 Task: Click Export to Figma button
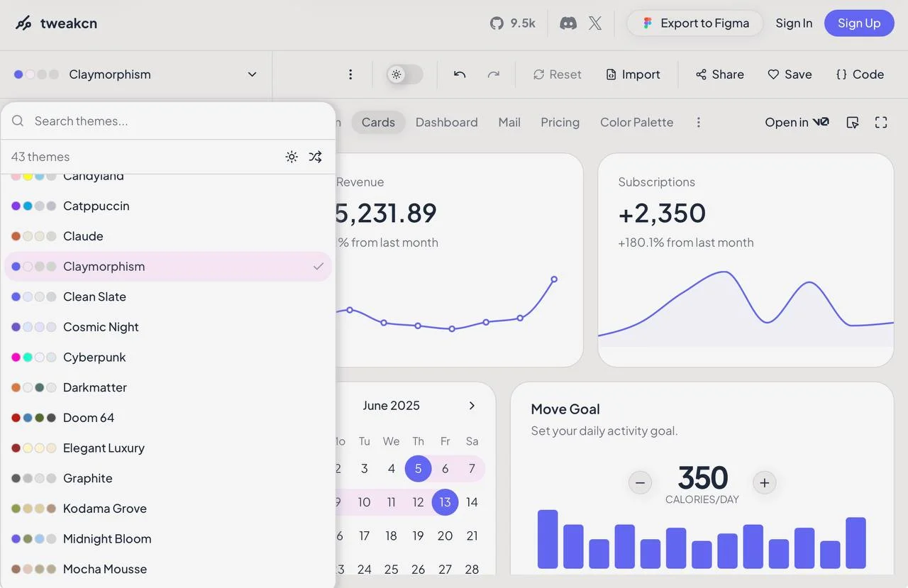point(695,23)
